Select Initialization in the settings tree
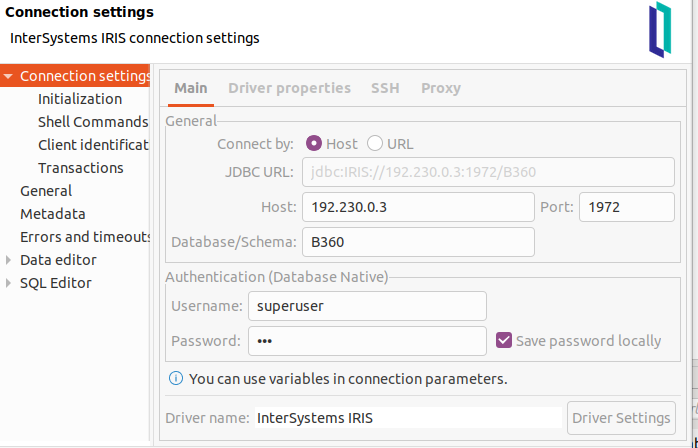This screenshot has width=698, height=448. (x=80, y=99)
